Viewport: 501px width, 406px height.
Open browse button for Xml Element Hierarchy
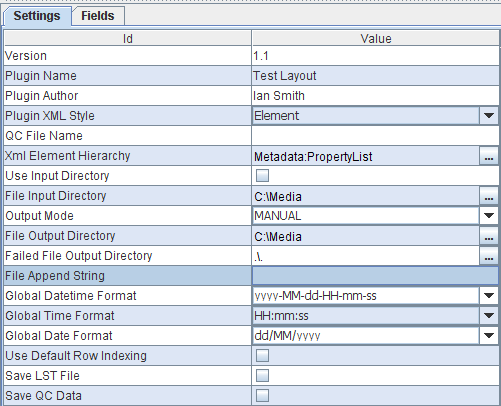tap(489, 156)
